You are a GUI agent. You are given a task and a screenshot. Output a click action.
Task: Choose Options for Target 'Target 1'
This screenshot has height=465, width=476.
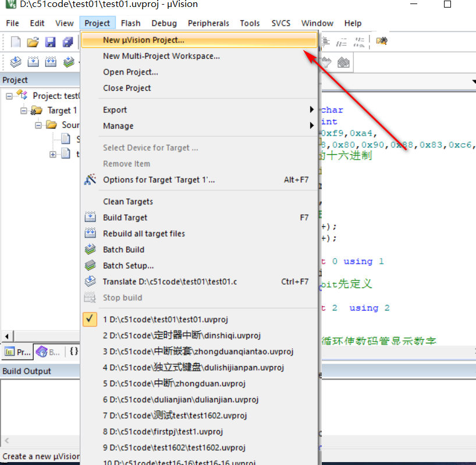click(199, 180)
